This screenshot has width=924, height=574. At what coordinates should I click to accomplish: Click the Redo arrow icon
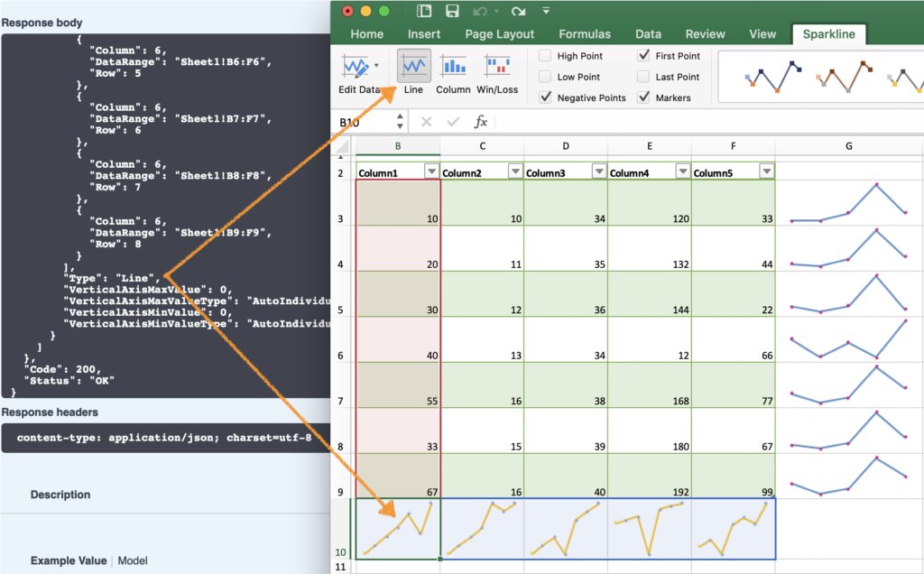[x=518, y=11]
